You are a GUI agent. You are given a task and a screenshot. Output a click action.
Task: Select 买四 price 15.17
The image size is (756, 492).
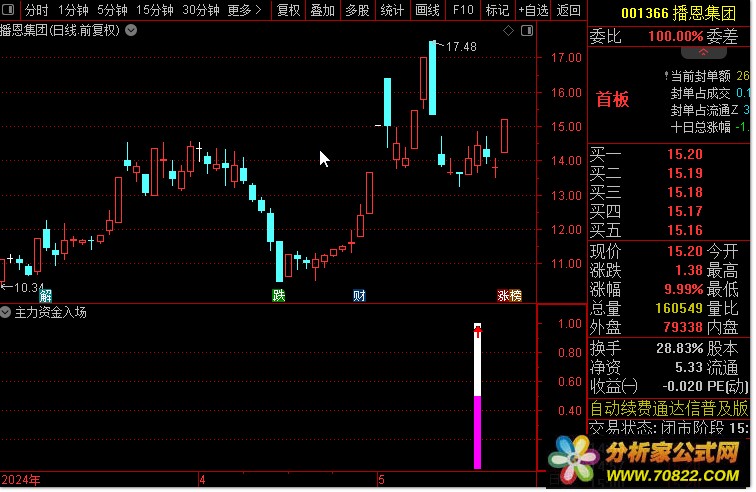pos(685,211)
